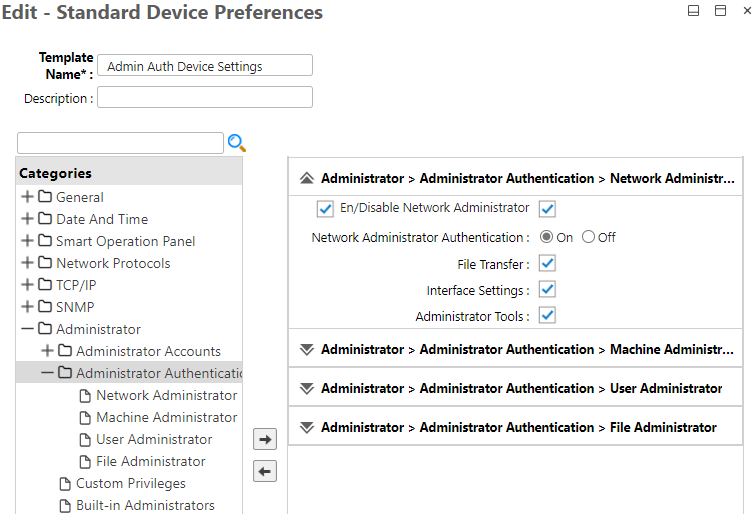Open the Smart Operation Panel category
This screenshot has height=514, width=752.
[125, 242]
